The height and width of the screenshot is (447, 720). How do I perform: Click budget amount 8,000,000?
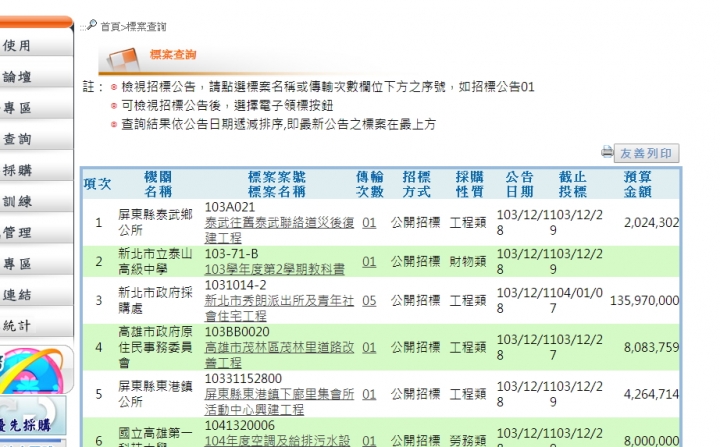tap(651, 441)
